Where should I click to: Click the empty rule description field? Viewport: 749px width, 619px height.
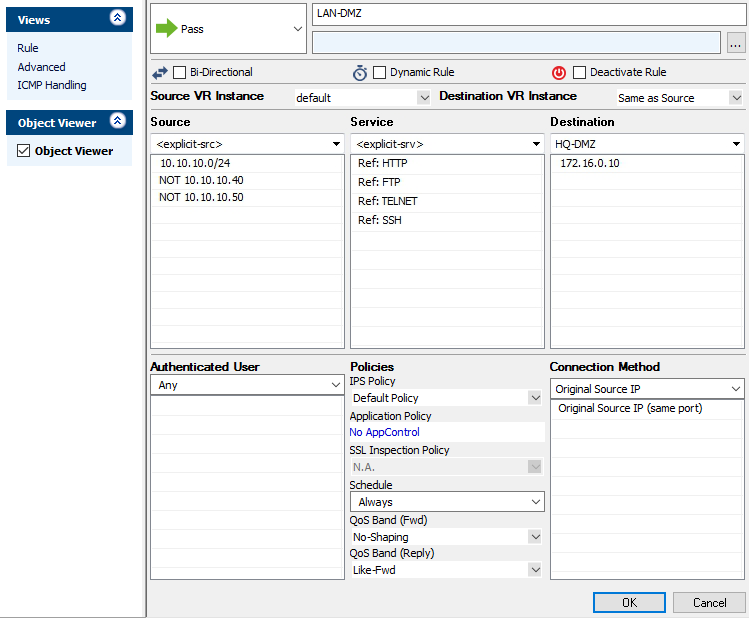tap(516, 43)
